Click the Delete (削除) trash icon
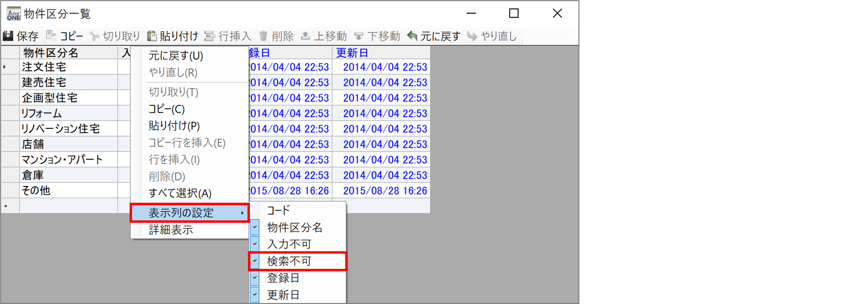Screen dimensions: 868x304 pos(263,36)
